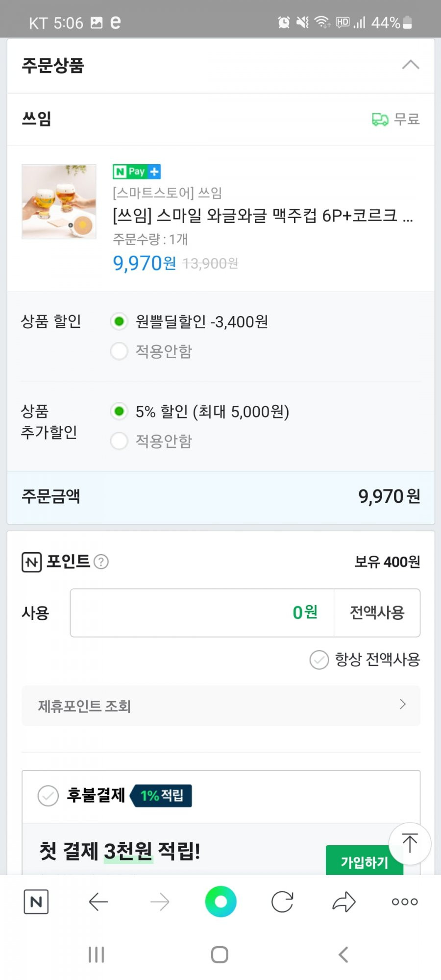Tap the browser forward arrow

pyautogui.click(x=160, y=902)
